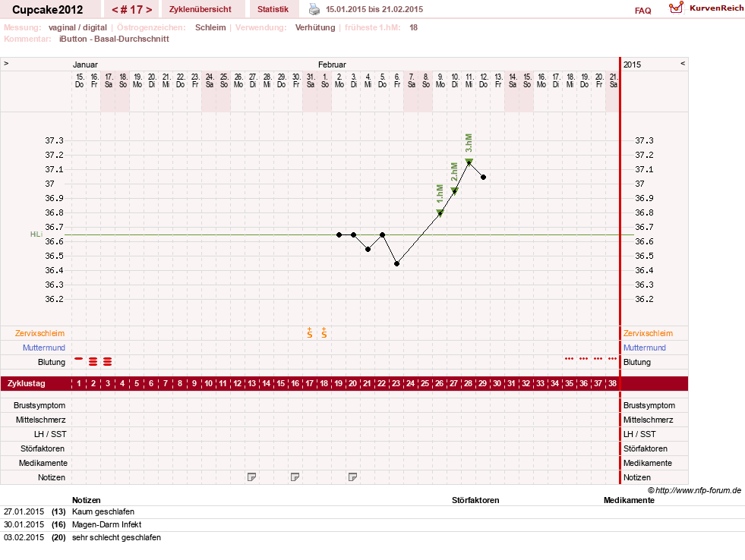Click the 3.hM green triangle marker
The image size is (745, 560).
click(469, 162)
